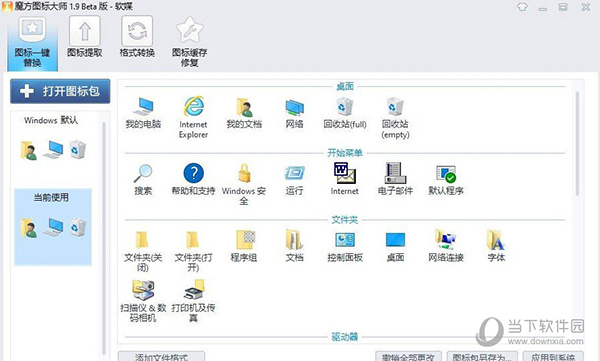Select the 文件夹(关闭) icon
The image size is (600, 361).
click(x=143, y=251)
